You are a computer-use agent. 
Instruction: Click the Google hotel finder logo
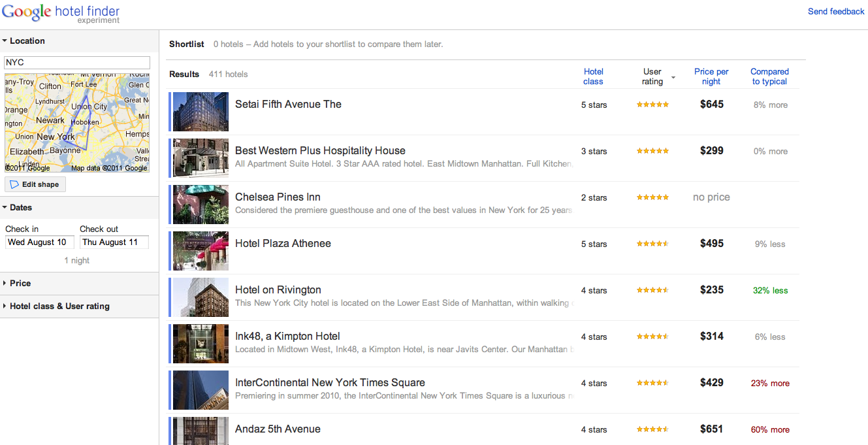click(61, 12)
